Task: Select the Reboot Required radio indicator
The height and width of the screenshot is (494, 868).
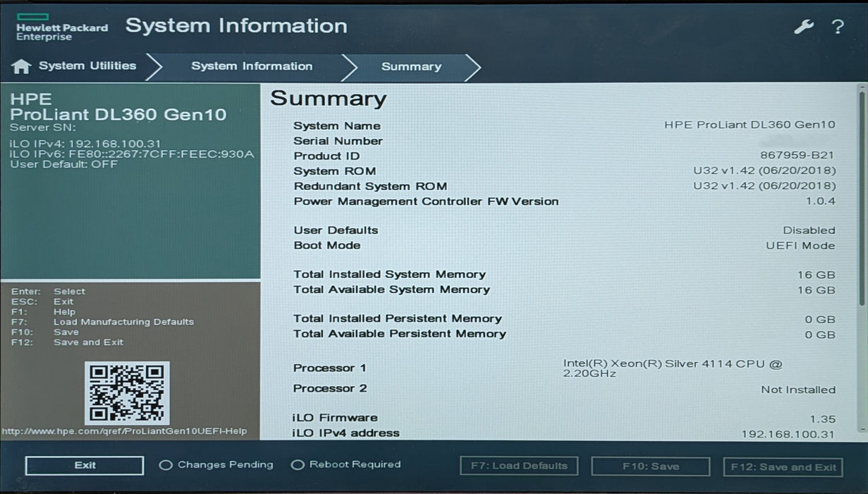Action: 298,465
